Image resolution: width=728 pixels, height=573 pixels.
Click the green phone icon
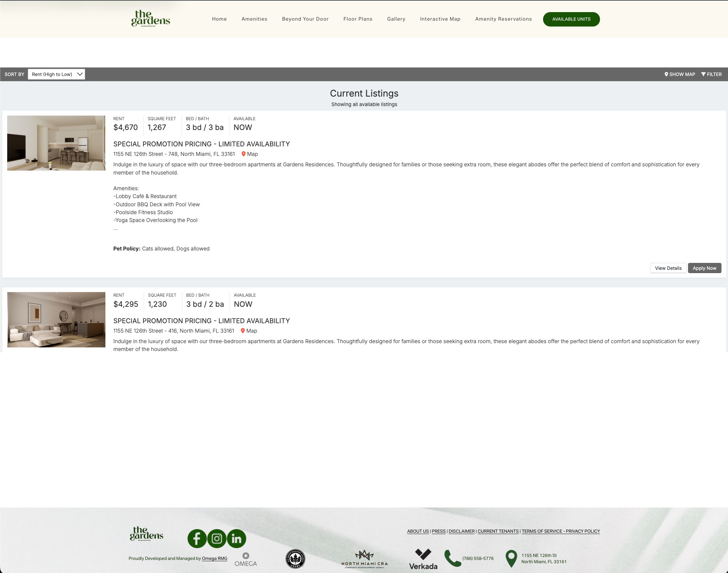(x=452, y=558)
